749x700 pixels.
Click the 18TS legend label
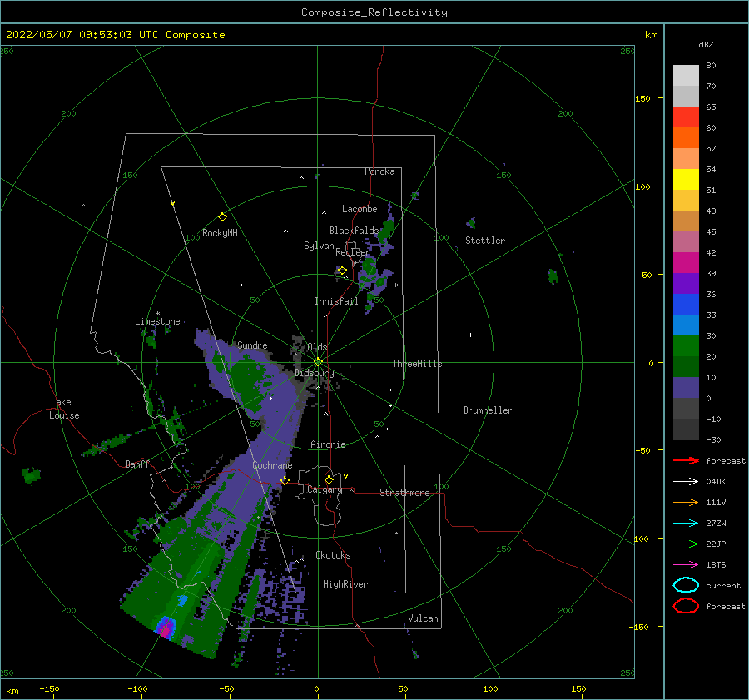click(x=716, y=565)
